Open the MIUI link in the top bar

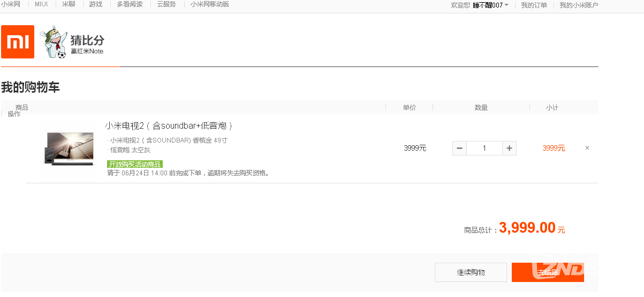tap(41, 4)
